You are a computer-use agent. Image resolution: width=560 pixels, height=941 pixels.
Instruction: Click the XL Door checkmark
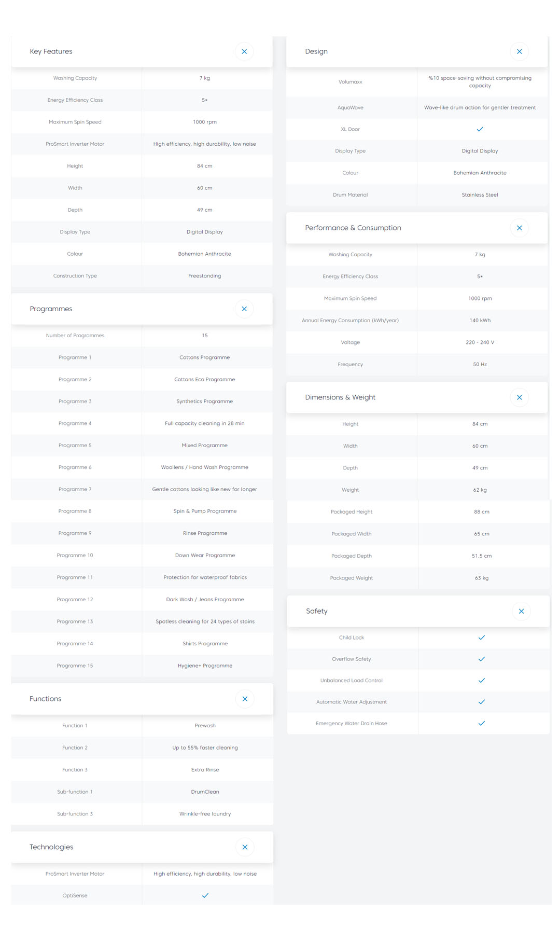point(480,129)
